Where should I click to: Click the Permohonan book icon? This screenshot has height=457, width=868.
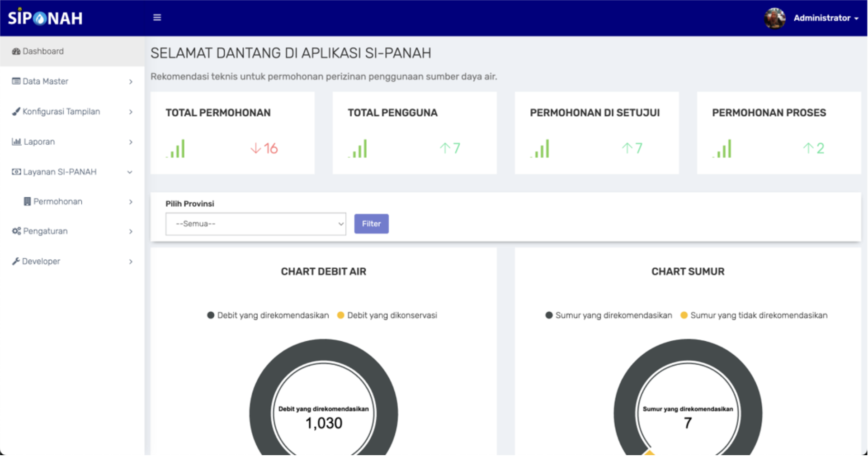(28, 201)
